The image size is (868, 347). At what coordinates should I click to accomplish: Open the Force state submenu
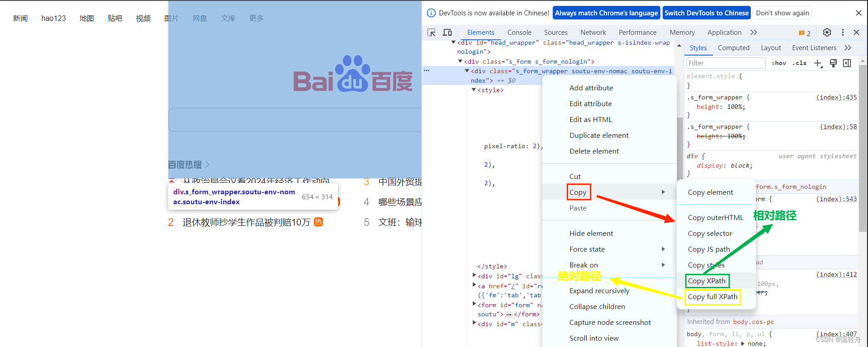[609, 249]
